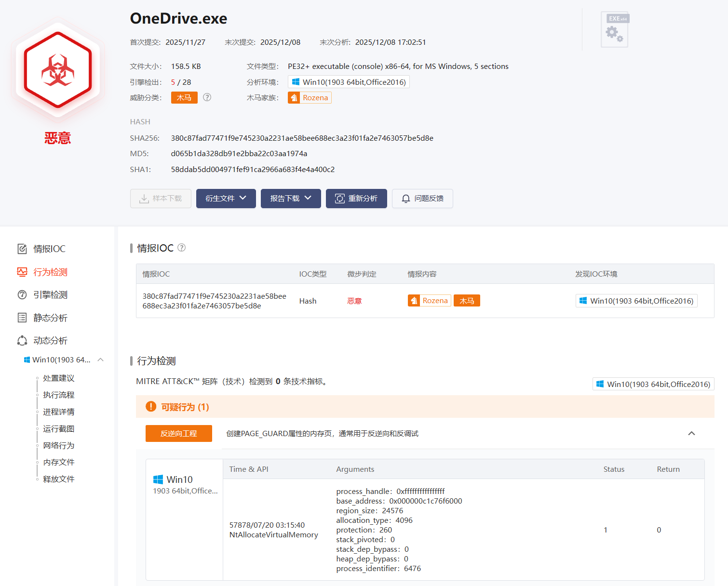Click the 反逆向工程 orange tag
Image resolution: width=728 pixels, height=586 pixels.
click(178, 434)
